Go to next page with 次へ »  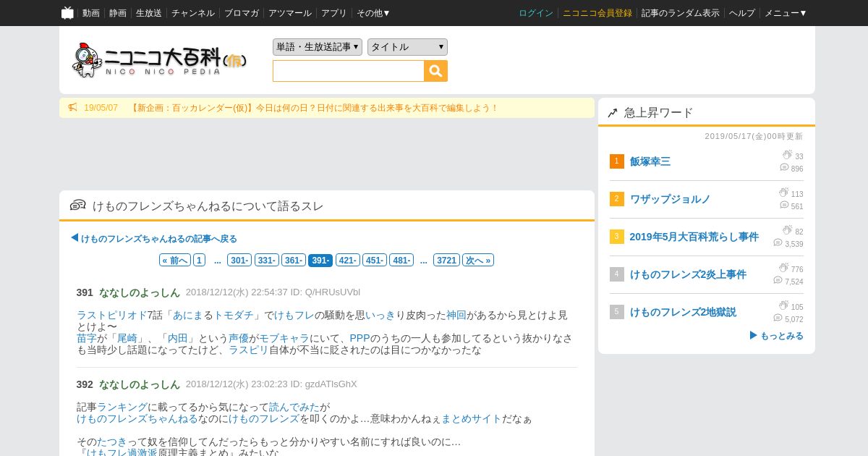coord(478,260)
